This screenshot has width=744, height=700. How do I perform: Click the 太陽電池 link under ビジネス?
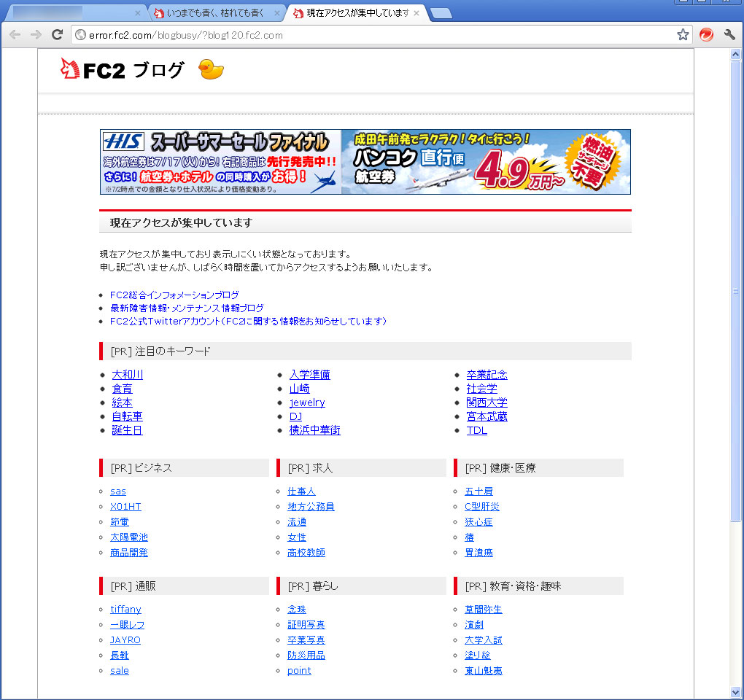129,537
